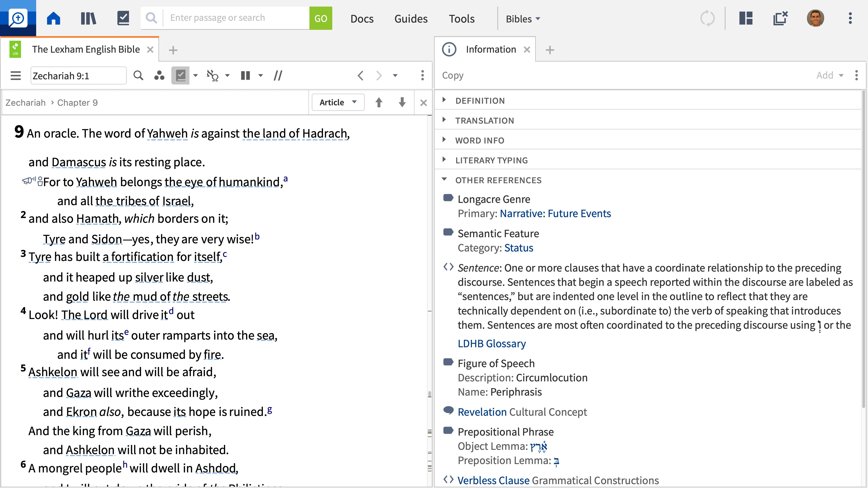
Task: Open the Information panel kebab menu
Action: [x=857, y=75]
